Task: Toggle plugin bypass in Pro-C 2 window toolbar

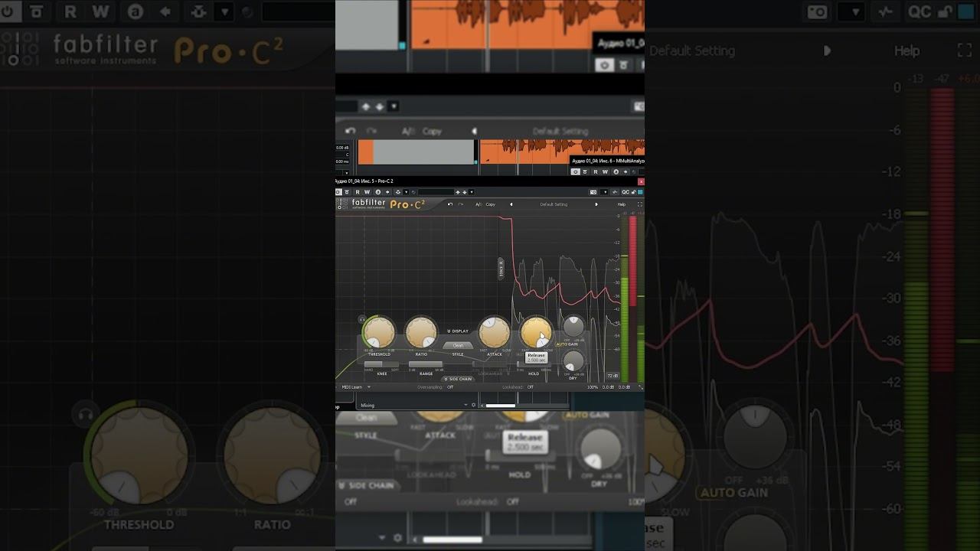Action: tap(338, 192)
